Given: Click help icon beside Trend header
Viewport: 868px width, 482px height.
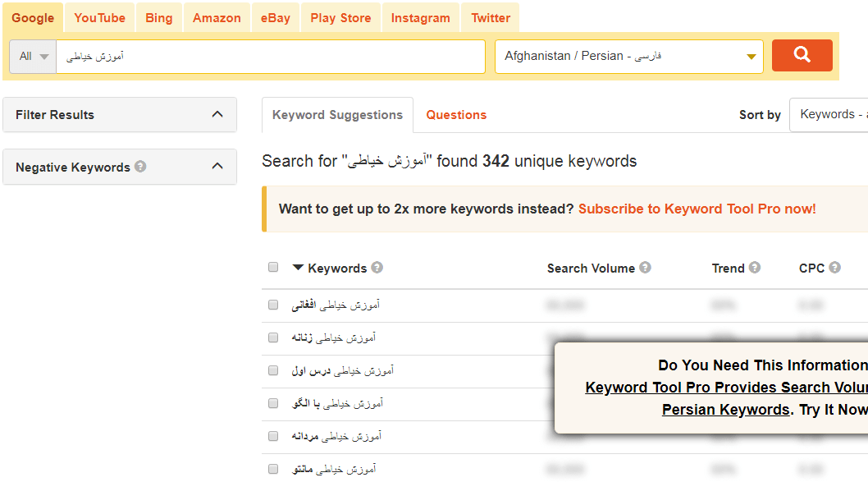Looking at the screenshot, I should pyautogui.click(x=754, y=268).
